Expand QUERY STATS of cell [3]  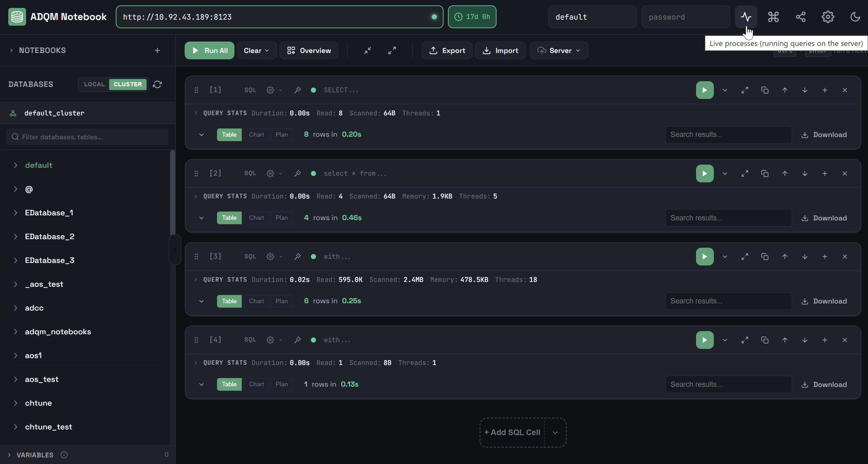196,280
